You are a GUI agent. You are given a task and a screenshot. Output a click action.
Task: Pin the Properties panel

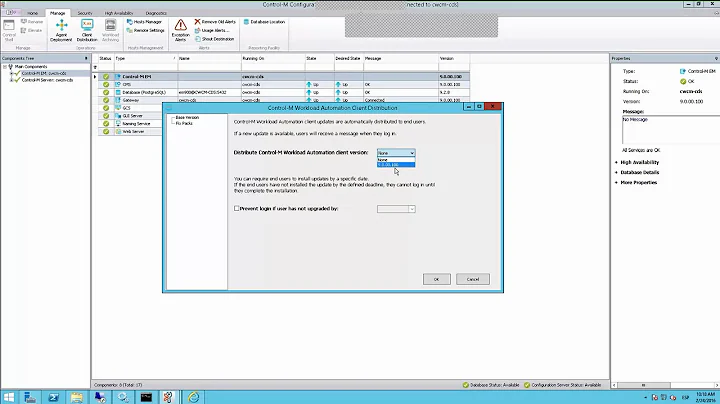(716, 59)
